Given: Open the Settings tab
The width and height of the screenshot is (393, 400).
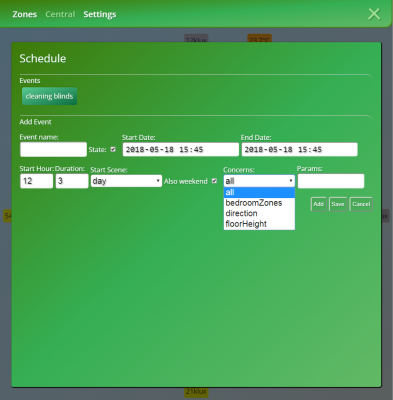Looking at the screenshot, I should pyautogui.click(x=100, y=14).
